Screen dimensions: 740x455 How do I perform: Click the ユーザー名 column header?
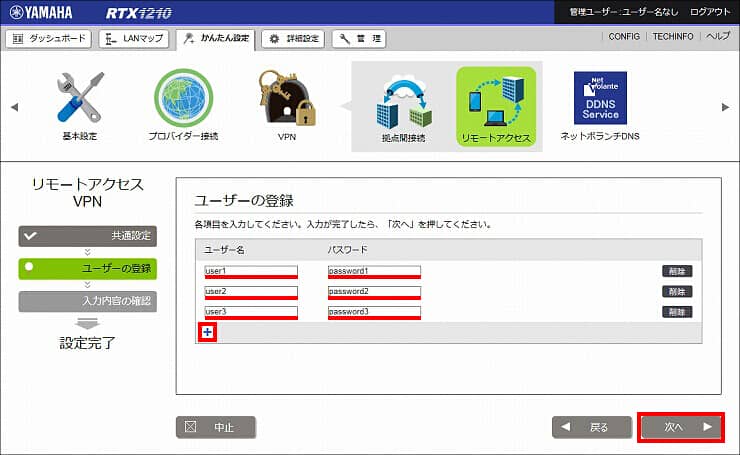(224, 250)
